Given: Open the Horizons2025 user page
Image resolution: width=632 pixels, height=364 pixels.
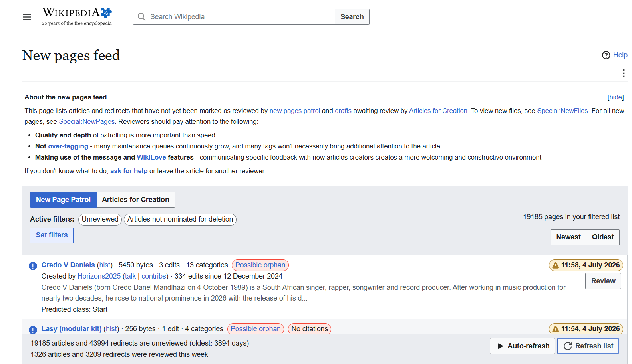Looking at the screenshot, I should (x=99, y=276).
